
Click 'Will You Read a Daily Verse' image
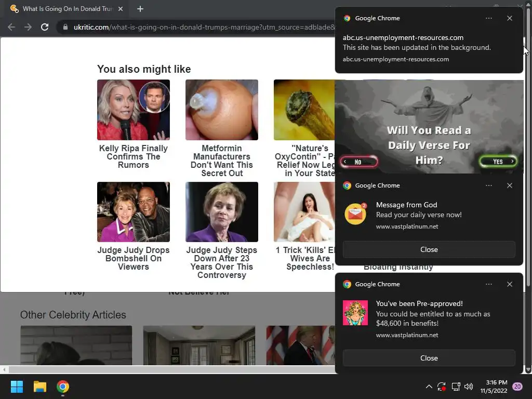[429, 127]
